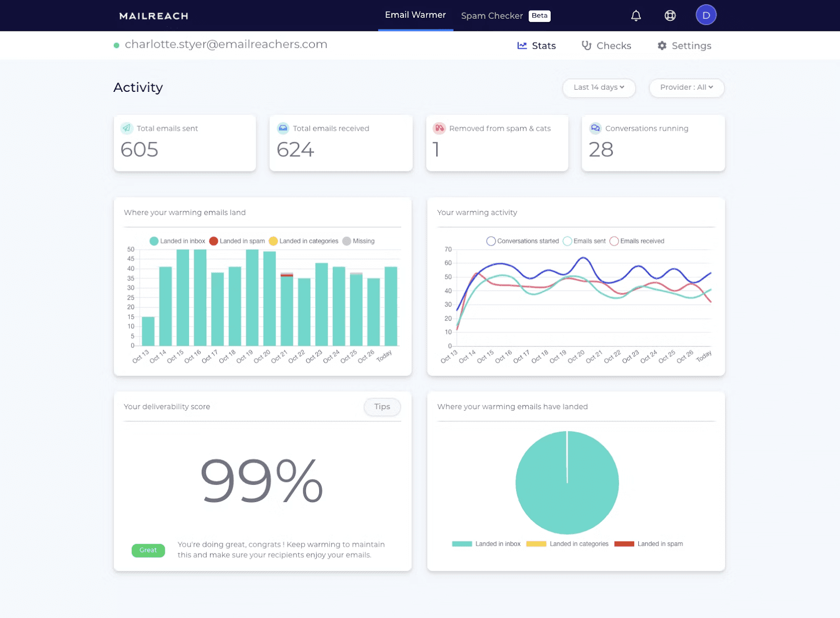The width and height of the screenshot is (840, 618).
Task: Switch to the Spam Checker tab
Action: click(492, 15)
